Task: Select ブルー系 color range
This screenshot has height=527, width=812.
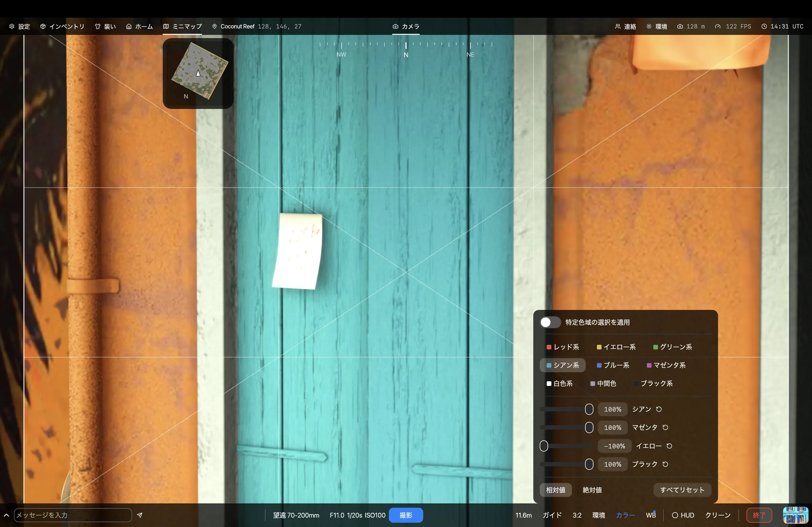Action: coord(613,365)
